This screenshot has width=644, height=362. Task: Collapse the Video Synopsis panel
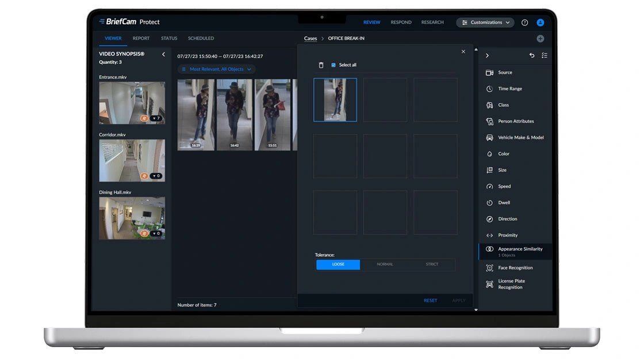[163, 55]
